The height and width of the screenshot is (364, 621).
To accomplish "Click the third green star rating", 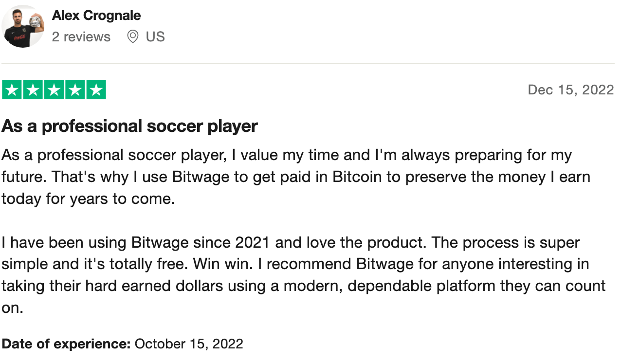I will [x=54, y=90].
